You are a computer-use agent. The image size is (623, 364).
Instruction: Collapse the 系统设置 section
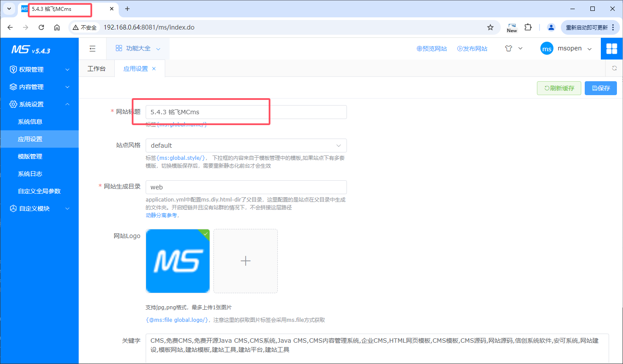pyautogui.click(x=39, y=104)
